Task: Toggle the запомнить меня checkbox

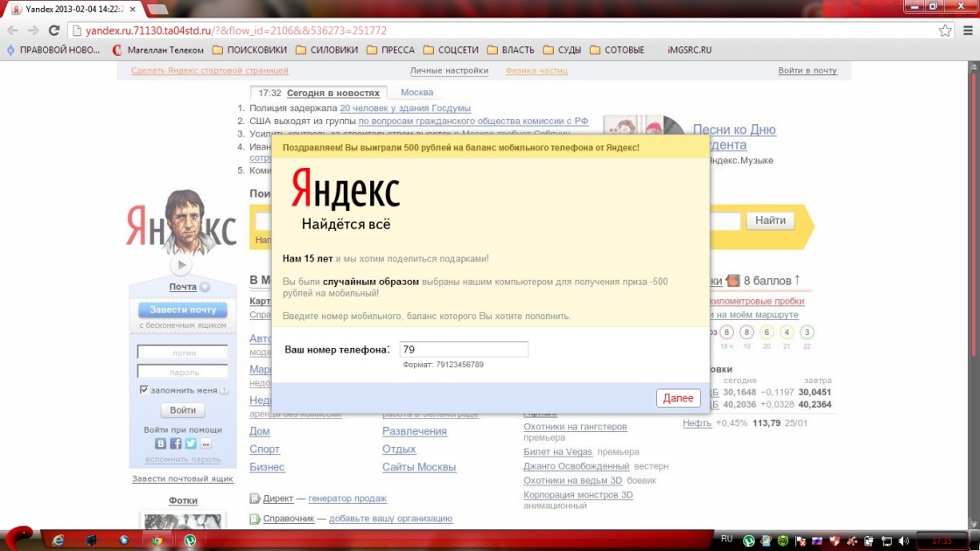Action: [143, 390]
